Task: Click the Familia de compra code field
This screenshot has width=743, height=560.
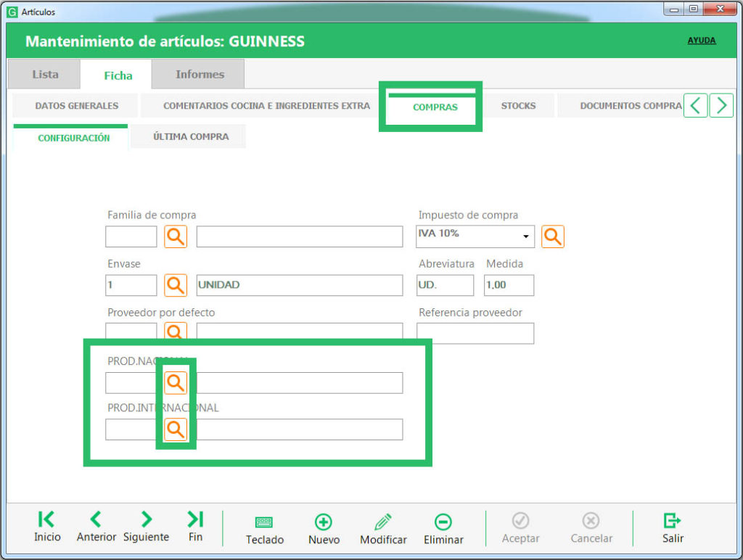Action: 131,236
